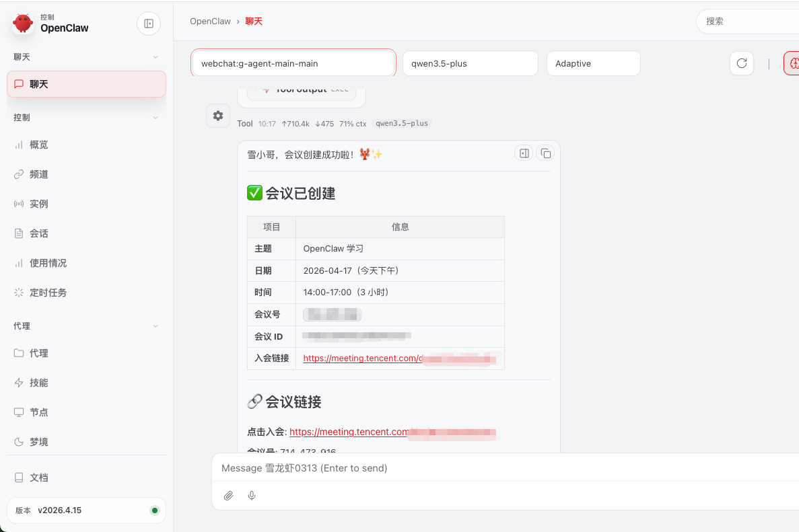Collapse the 控制 sidebar section
This screenshot has width=799, height=532.
(155, 118)
